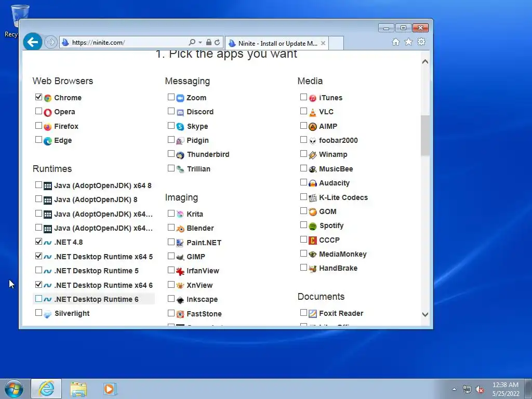Click the foobar2000 alien icon

coord(312,141)
